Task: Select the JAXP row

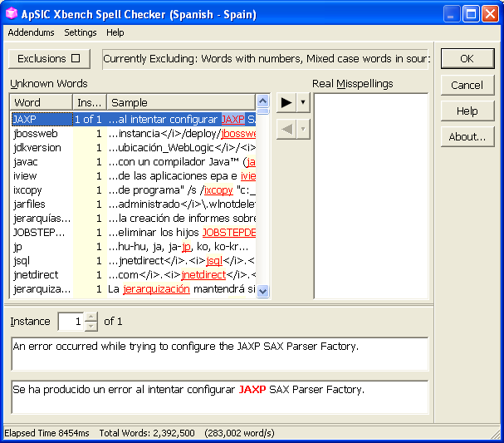Action: pyautogui.click(x=134, y=120)
